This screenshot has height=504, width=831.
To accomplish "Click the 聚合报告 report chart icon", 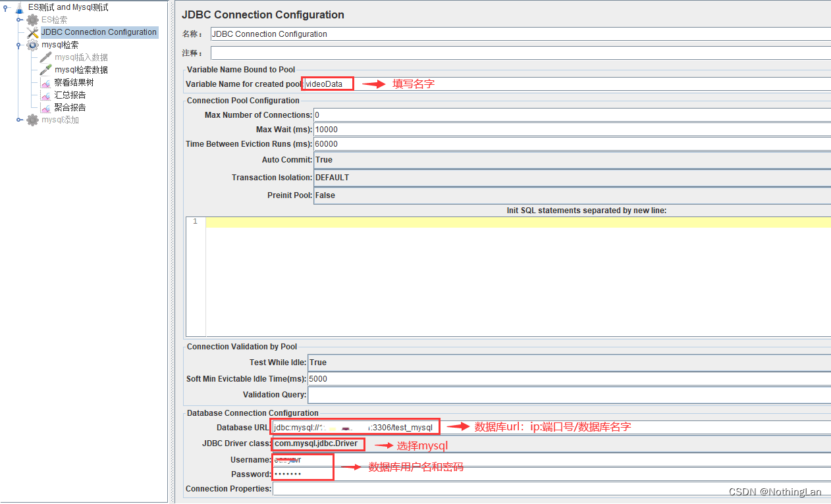I will click(46, 107).
